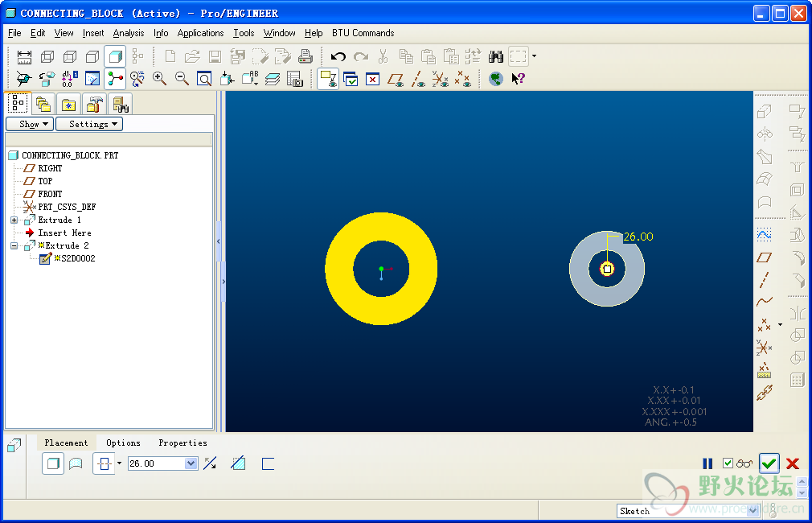Collapse the Extrude 2 tree node
Screen dimensions: 812x523
[x=14, y=245]
